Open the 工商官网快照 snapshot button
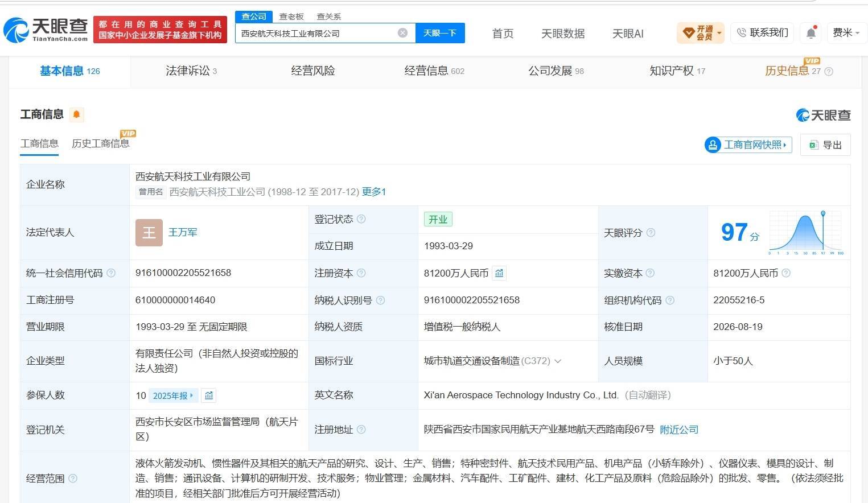Image resolution: width=868 pixels, height=503 pixels. pyautogui.click(x=748, y=145)
